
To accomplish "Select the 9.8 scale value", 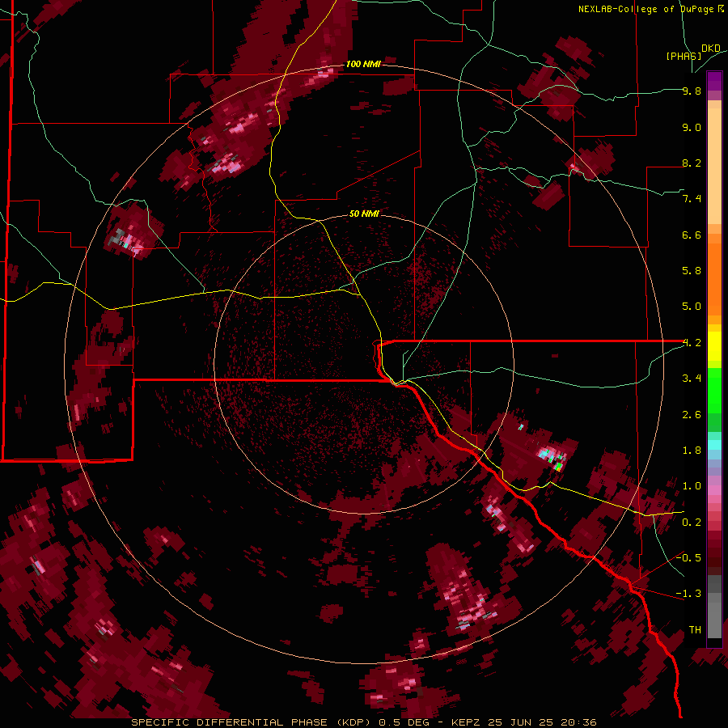I will coord(692,91).
